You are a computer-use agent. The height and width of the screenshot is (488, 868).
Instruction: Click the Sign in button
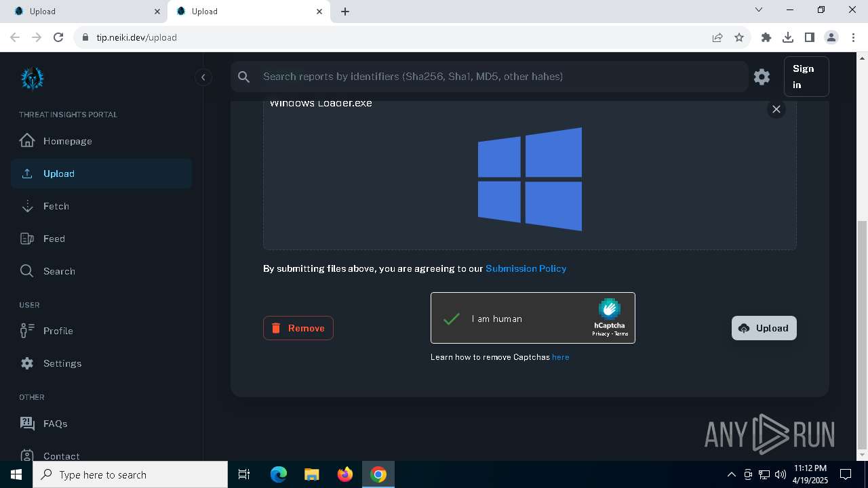tap(806, 77)
